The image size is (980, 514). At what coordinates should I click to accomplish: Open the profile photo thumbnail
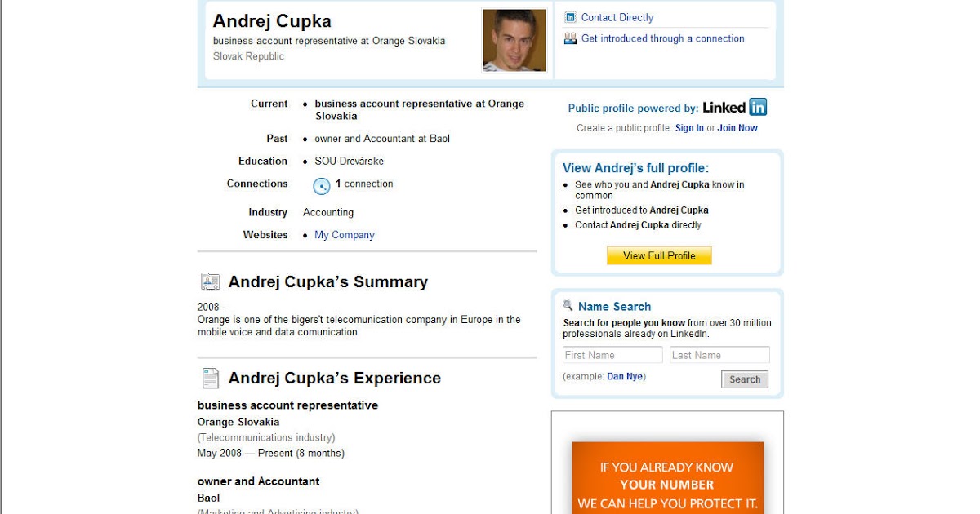point(514,40)
